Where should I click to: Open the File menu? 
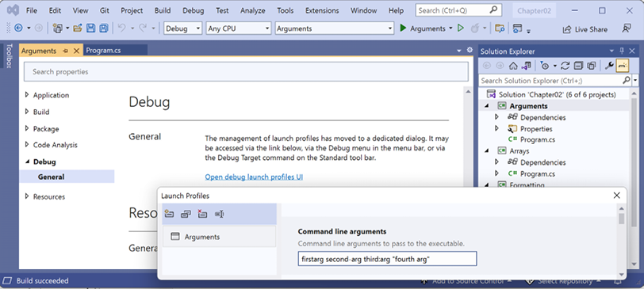click(x=32, y=10)
